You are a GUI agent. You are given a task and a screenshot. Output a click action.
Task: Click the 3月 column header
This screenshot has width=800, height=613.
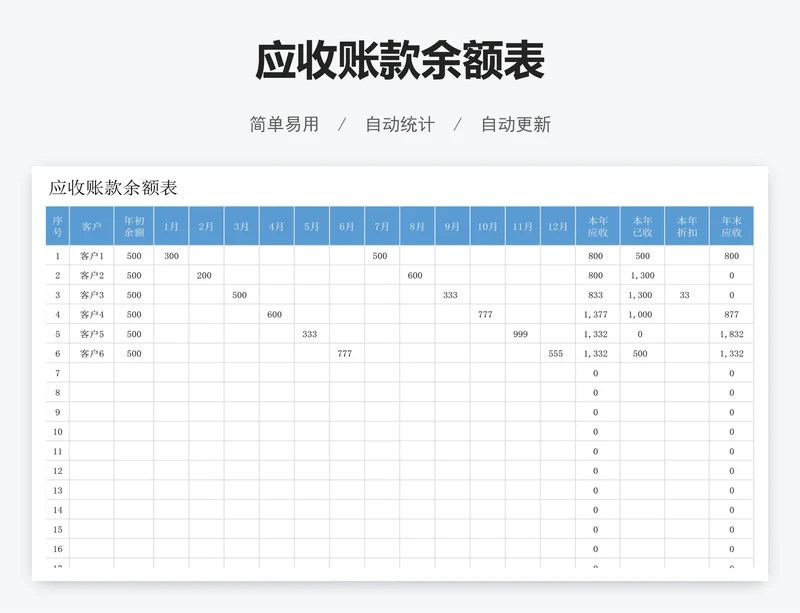pos(241,226)
